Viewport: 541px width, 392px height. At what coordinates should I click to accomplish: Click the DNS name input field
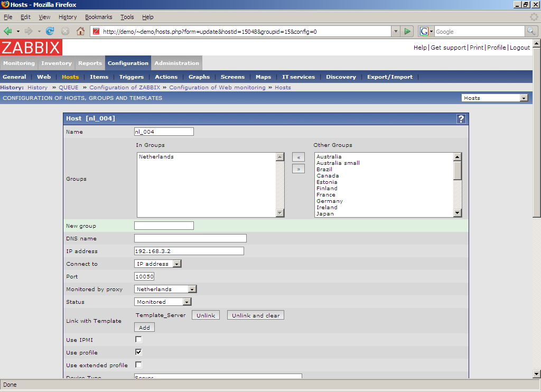point(190,238)
